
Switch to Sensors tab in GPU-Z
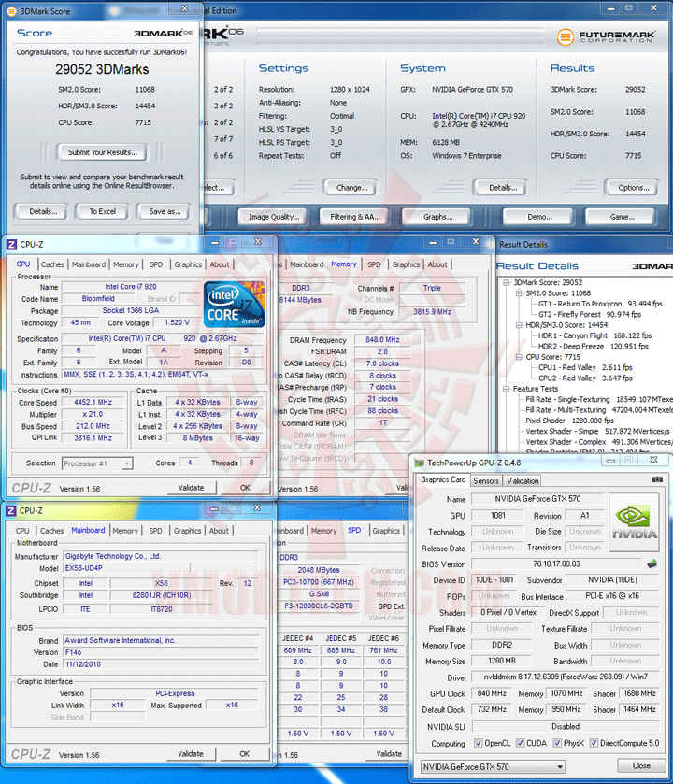486,480
